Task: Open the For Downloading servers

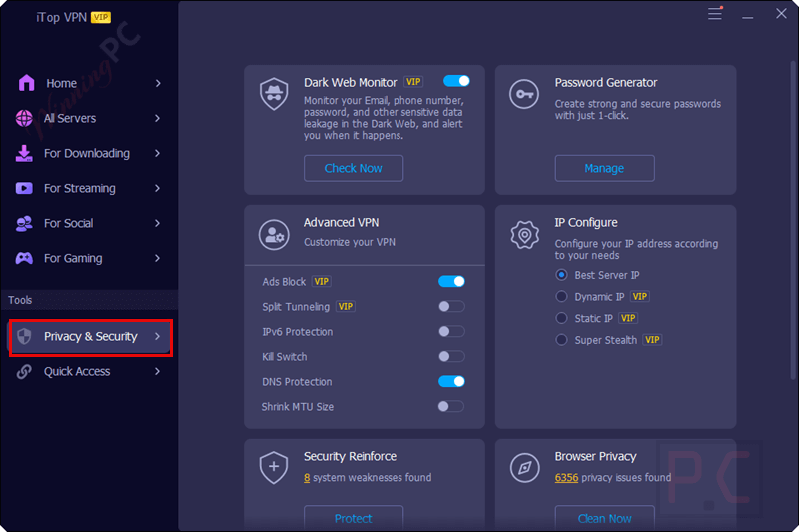Action: [x=89, y=154]
